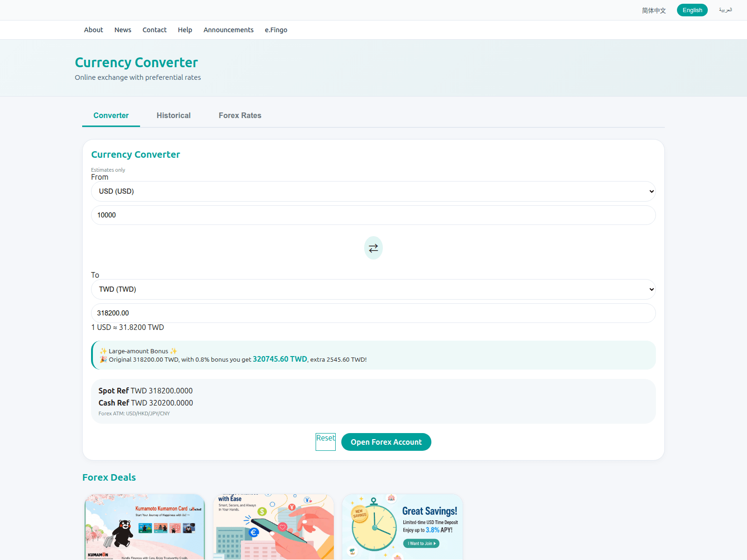Click the To amount field showing 318200.00

coord(373,313)
